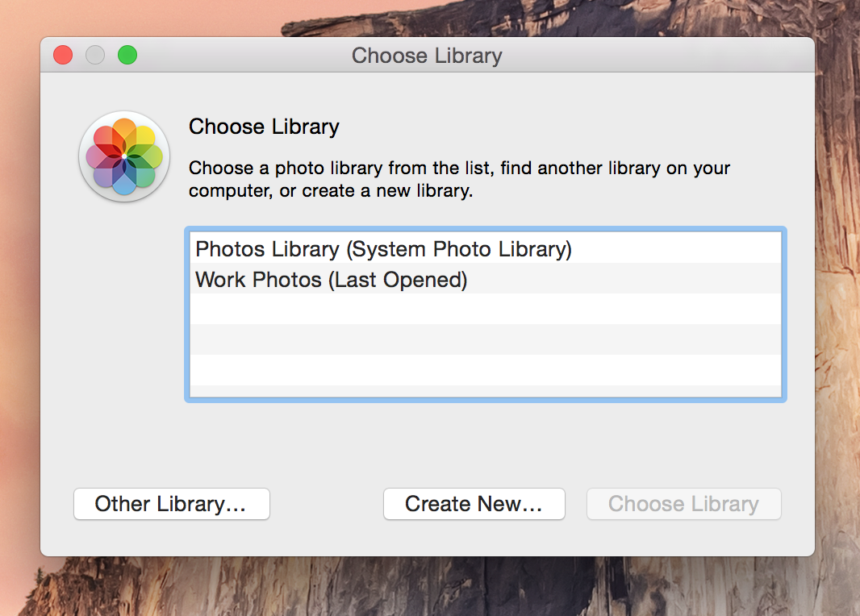Select Work Photos (Last Opened) library
The width and height of the screenshot is (860, 616).
(486, 279)
